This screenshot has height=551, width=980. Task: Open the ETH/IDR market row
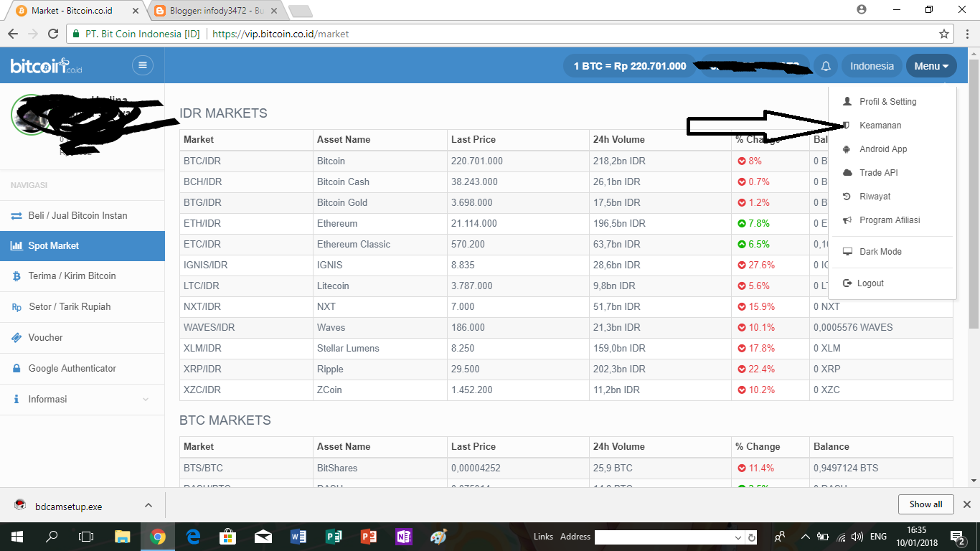click(x=566, y=223)
